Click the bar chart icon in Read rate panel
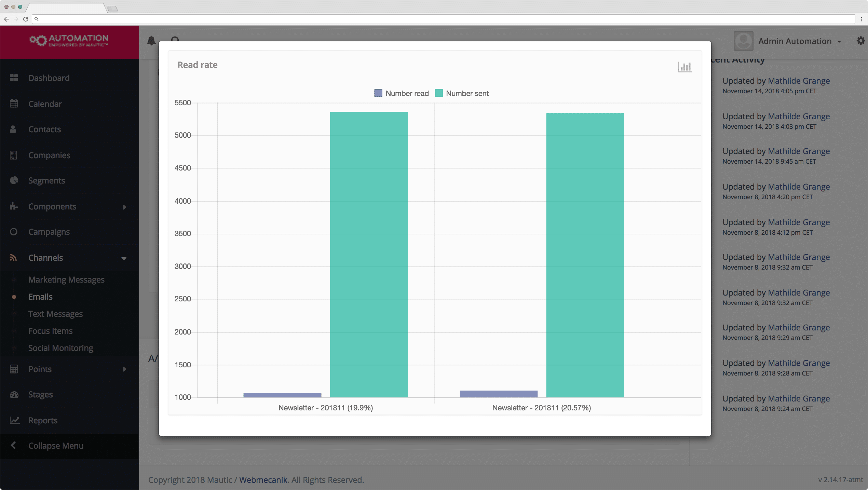 coord(684,67)
